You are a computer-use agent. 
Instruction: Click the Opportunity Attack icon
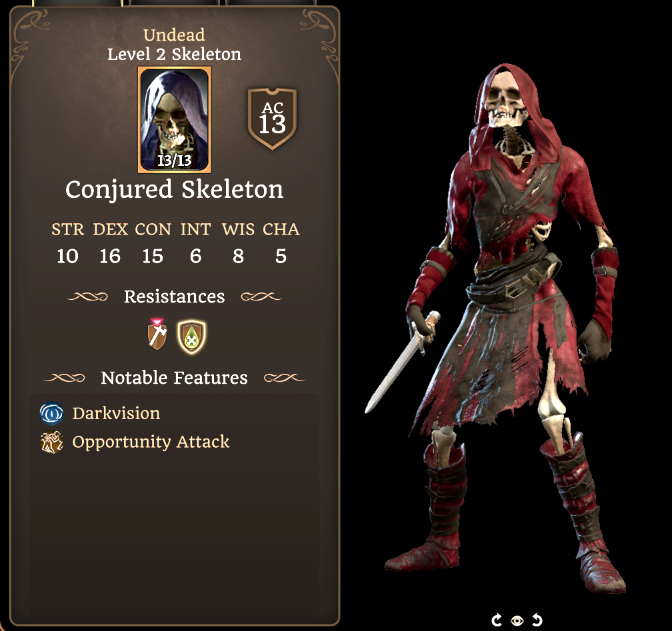click(x=52, y=442)
